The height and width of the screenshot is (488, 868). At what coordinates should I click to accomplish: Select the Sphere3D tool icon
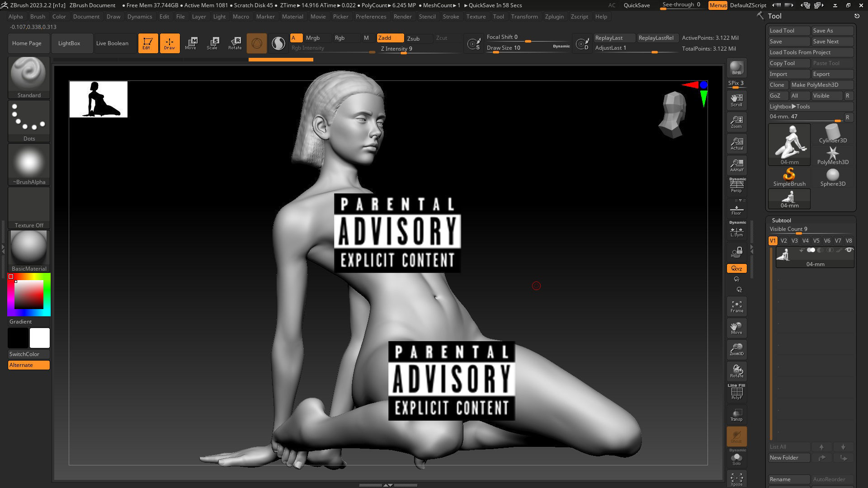832,177
